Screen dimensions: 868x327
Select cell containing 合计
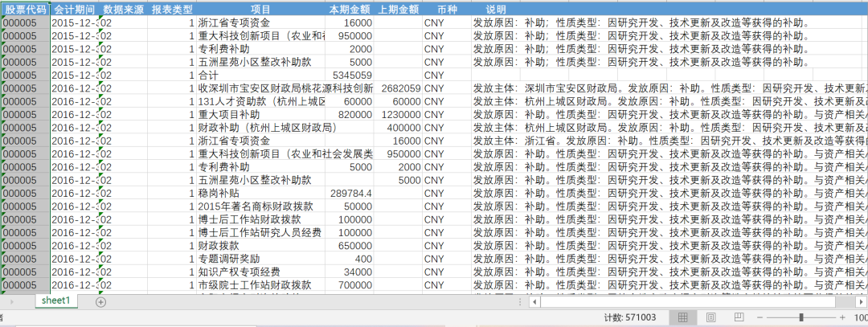(260, 76)
